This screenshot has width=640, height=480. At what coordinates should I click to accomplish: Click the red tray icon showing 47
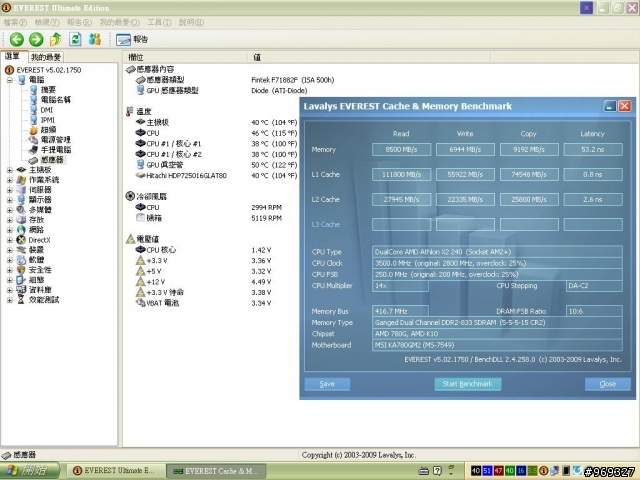498,471
